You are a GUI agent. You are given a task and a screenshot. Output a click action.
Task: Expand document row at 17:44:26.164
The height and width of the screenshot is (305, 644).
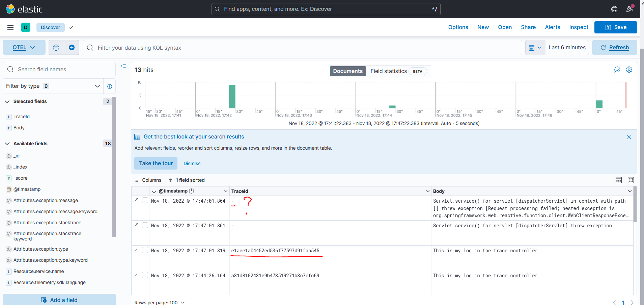[136, 275]
